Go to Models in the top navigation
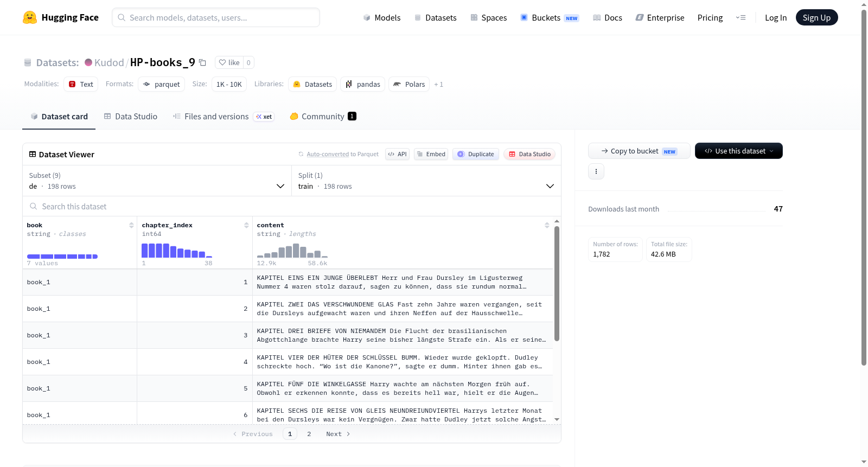The height and width of the screenshot is (467, 868). [x=381, y=17]
